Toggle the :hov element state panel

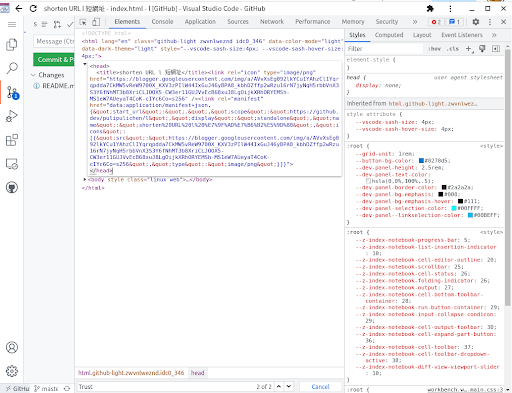pyautogui.click(x=434, y=49)
